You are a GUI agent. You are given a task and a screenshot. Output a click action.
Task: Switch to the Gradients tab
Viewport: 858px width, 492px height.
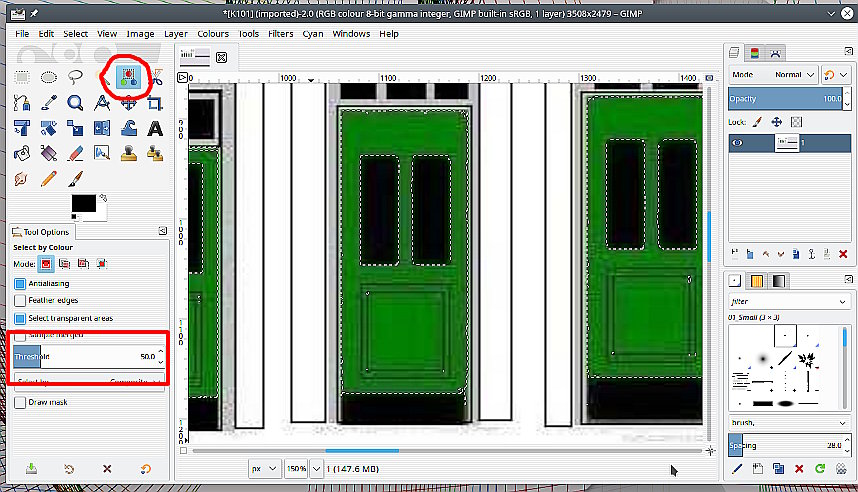779,281
